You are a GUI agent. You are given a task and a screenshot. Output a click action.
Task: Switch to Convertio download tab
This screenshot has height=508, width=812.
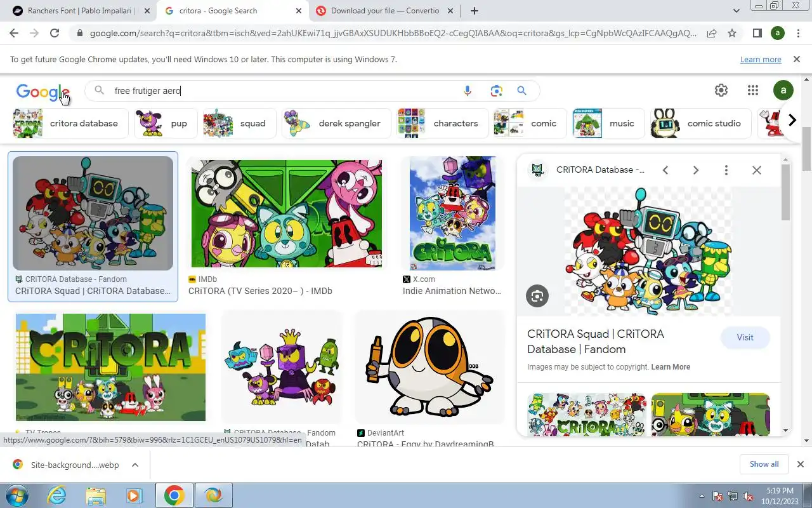[384, 11]
